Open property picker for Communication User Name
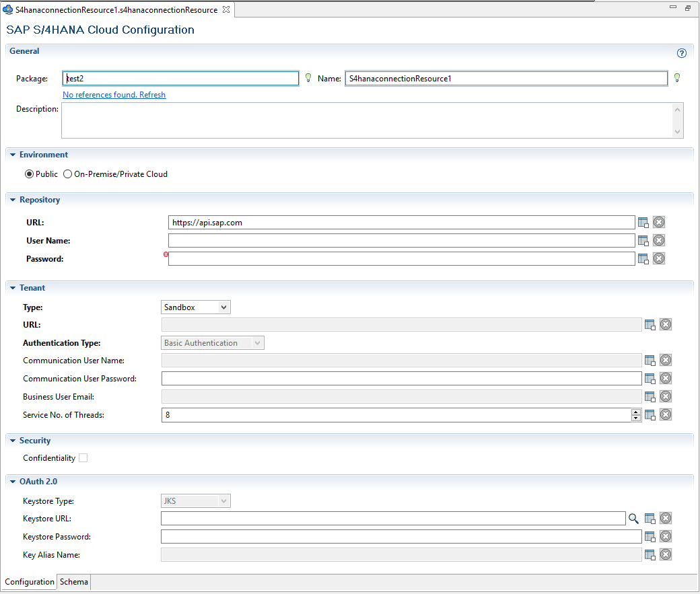Viewport: 700px width, 594px height. (x=650, y=361)
